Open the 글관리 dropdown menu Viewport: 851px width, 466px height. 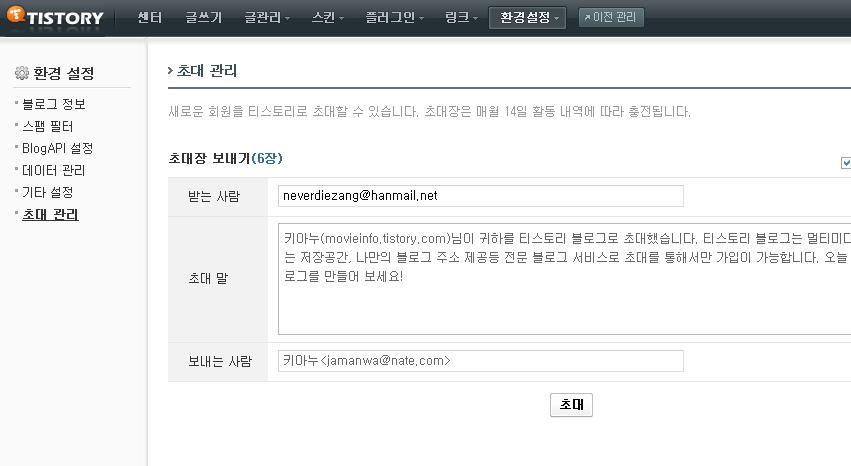pos(267,17)
